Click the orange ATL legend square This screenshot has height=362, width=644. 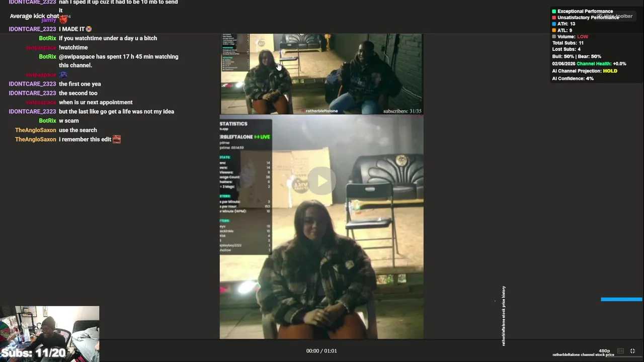pos(554,30)
